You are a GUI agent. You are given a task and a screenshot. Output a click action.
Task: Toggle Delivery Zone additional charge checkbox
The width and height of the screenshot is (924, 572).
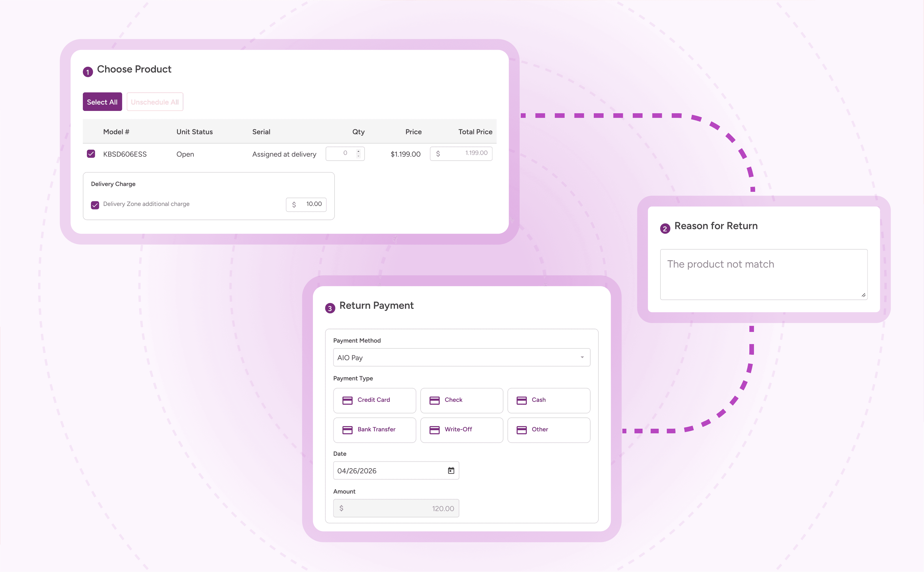click(95, 205)
